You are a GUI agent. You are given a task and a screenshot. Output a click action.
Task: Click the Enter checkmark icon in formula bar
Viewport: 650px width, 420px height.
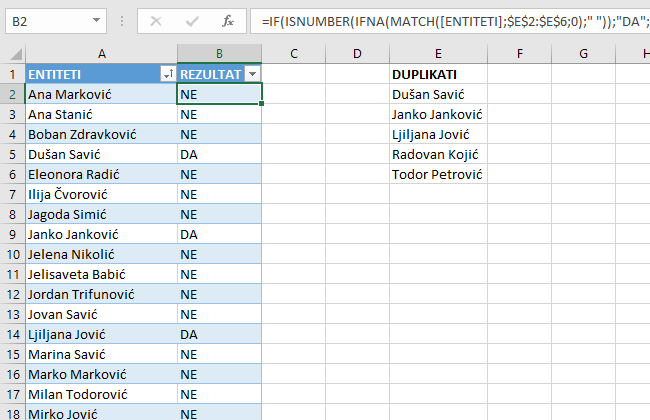(191, 20)
